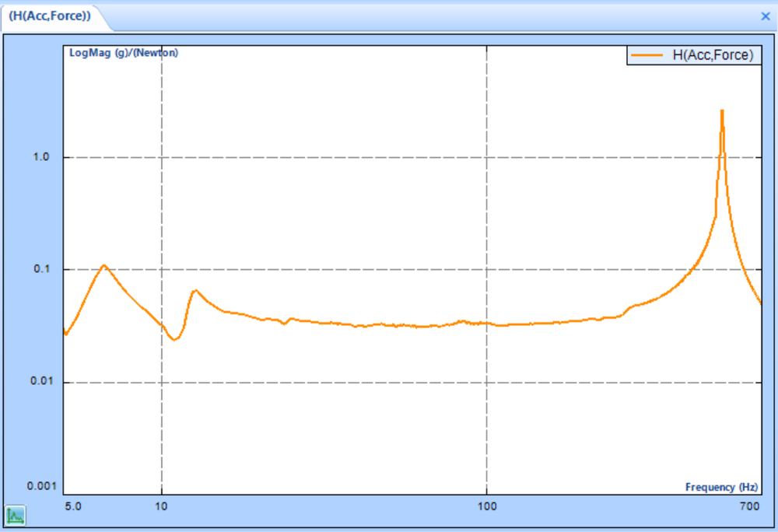This screenshot has height=532, width=778.
Task: Click the orange line sample in the legend
Action: 647,55
